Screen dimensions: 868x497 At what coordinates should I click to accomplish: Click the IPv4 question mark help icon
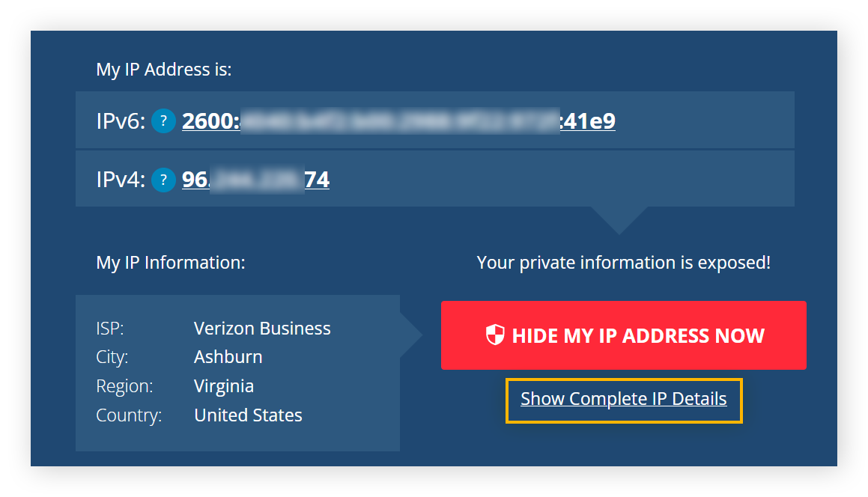pyautogui.click(x=163, y=180)
